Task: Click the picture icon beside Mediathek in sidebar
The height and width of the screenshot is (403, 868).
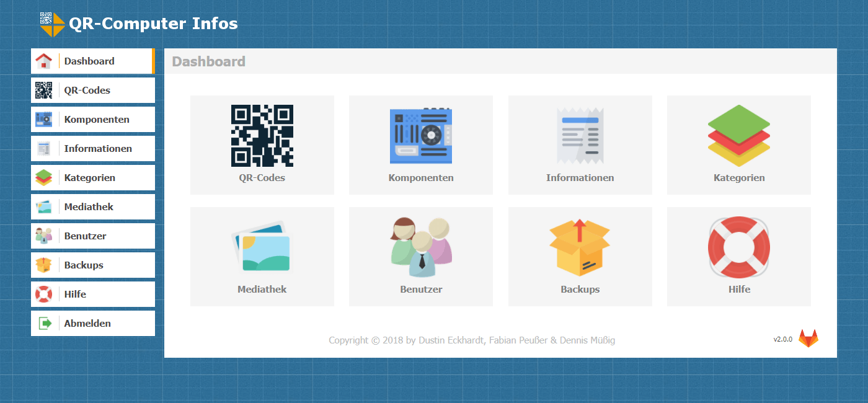Action: [x=43, y=207]
